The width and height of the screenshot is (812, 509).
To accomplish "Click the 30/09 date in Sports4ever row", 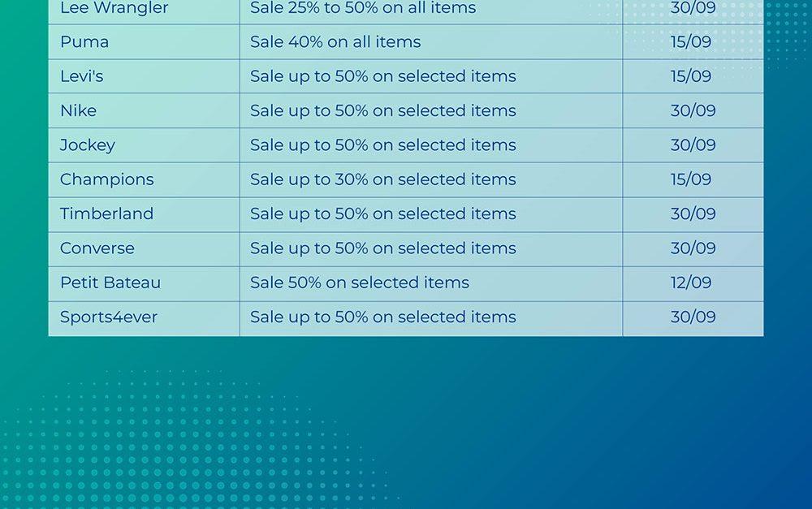I will (x=693, y=317).
